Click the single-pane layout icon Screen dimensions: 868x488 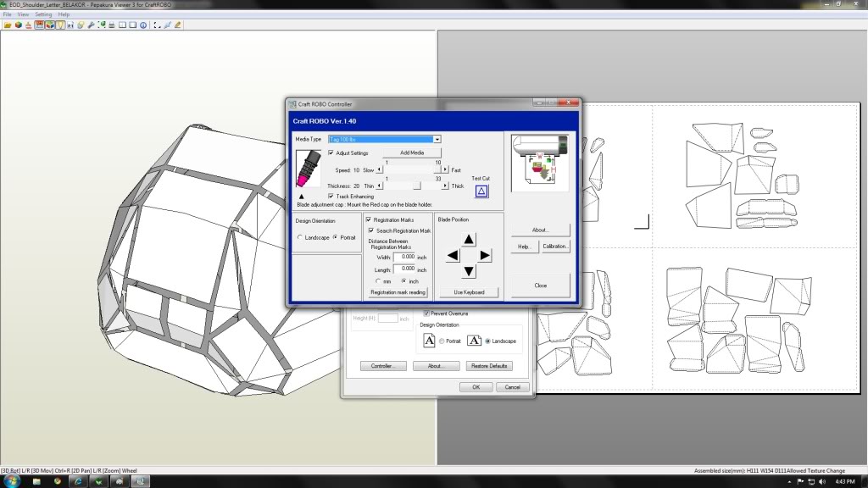[x=133, y=25]
